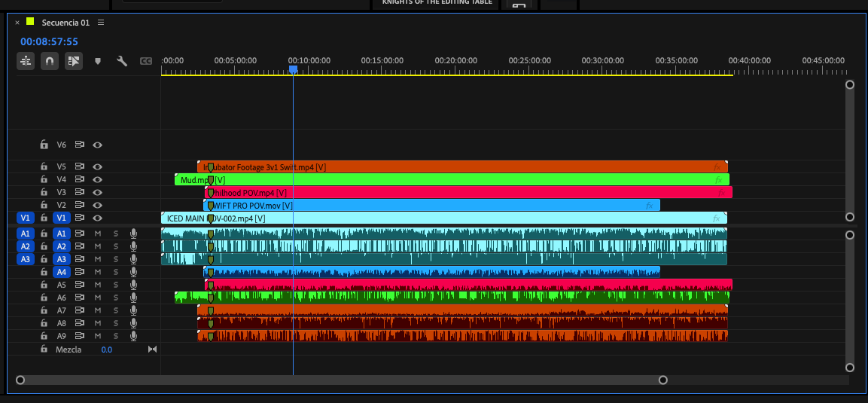Toggle A4 track targeting button
The height and width of the screenshot is (403, 868).
point(62,272)
